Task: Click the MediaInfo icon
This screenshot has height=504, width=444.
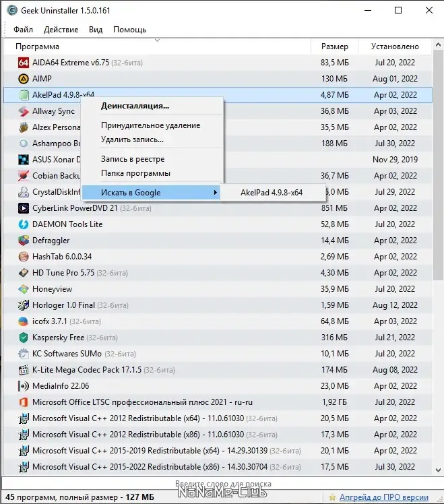Action: click(x=24, y=385)
